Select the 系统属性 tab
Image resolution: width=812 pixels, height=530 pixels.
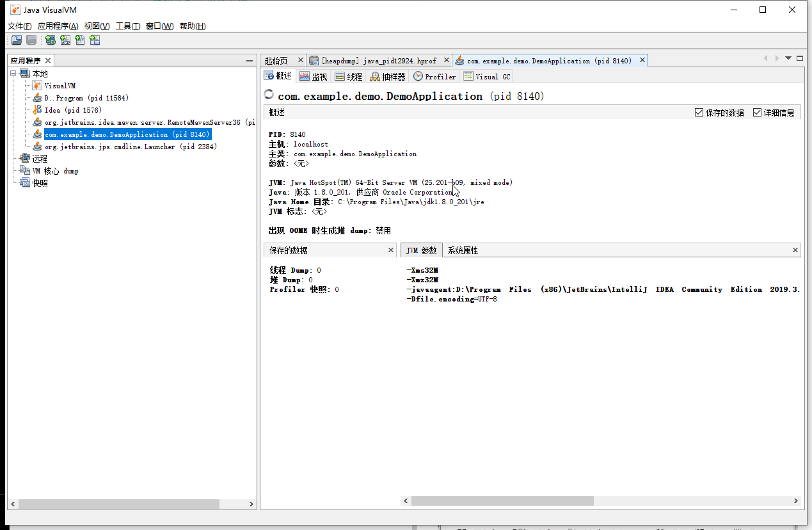tap(463, 250)
